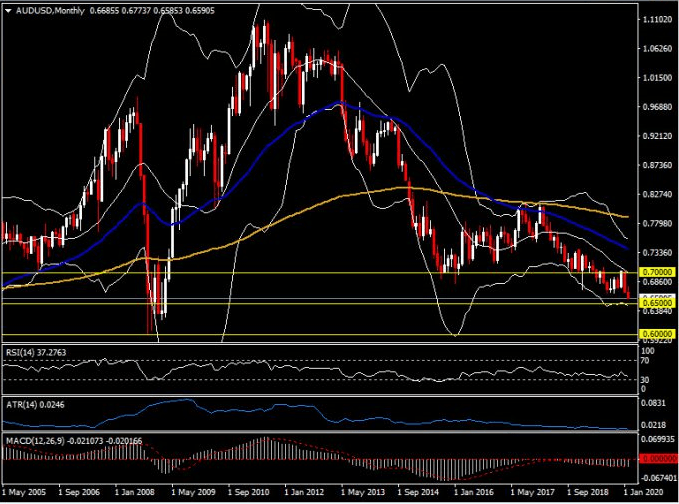
Task: Click the MACD -0.067401 scale value
Action: pyautogui.click(x=657, y=478)
